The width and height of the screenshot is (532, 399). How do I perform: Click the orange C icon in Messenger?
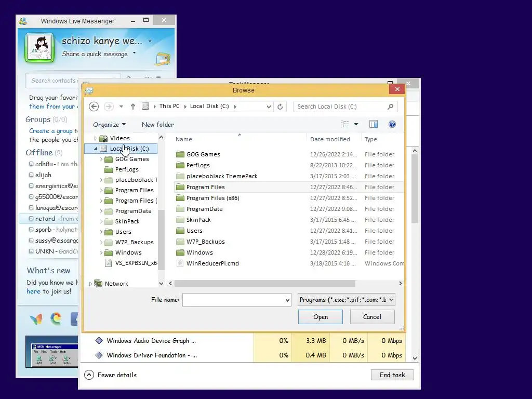(x=56, y=318)
